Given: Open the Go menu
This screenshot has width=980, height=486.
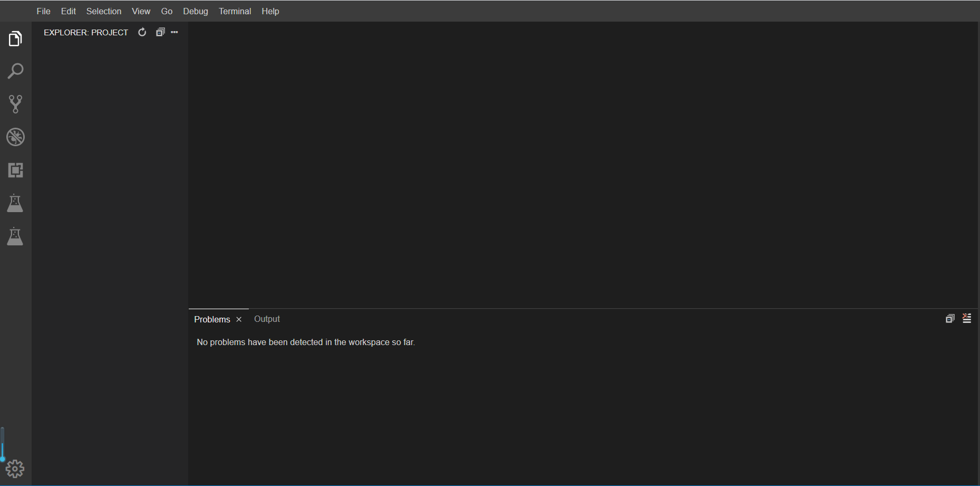Looking at the screenshot, I should (167, 11).
